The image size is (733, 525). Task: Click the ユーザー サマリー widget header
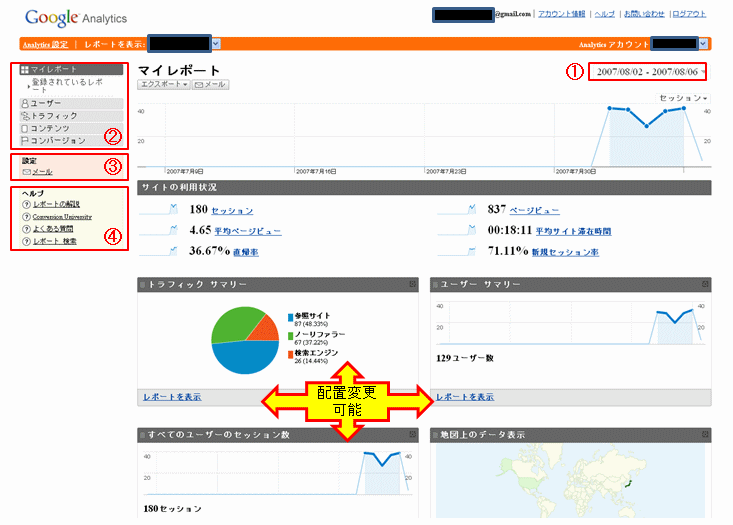(571, 284)
